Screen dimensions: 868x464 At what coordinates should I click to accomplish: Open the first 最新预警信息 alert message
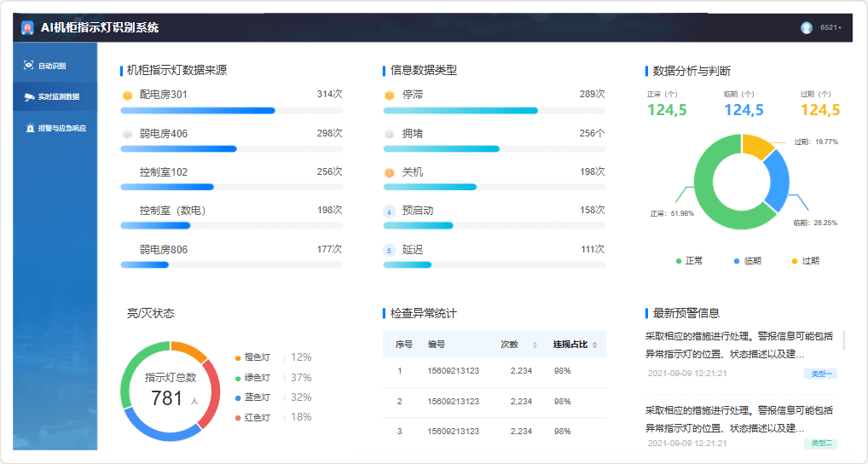tap(738, 345)
